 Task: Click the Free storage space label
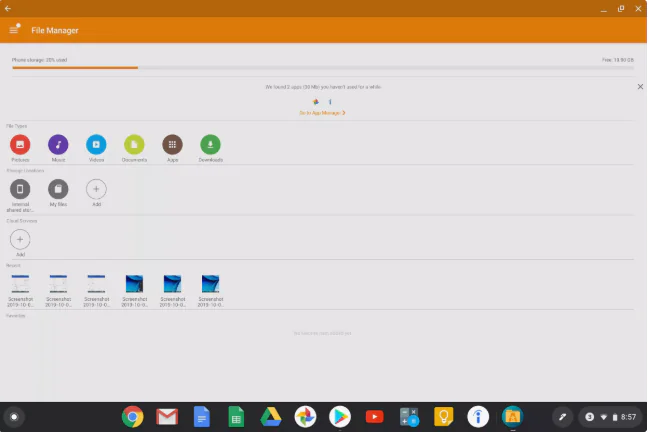pyautogui.click(x=618, y=60)
